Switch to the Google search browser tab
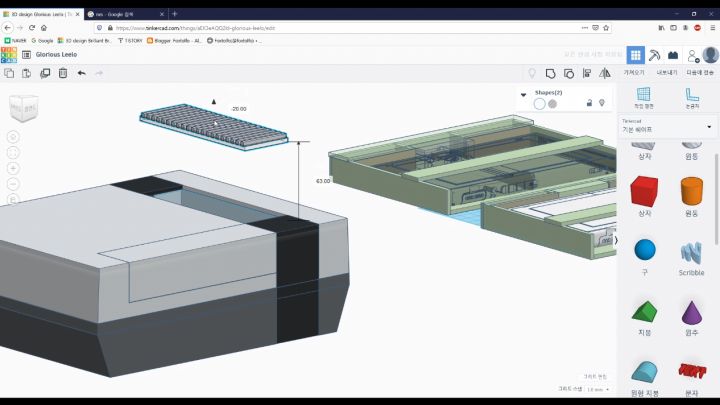720x405 pixels. [x=125, y=14]
